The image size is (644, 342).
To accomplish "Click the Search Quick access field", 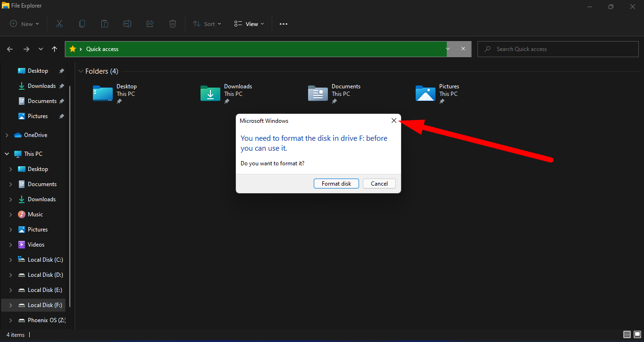I will click(557, 49).
